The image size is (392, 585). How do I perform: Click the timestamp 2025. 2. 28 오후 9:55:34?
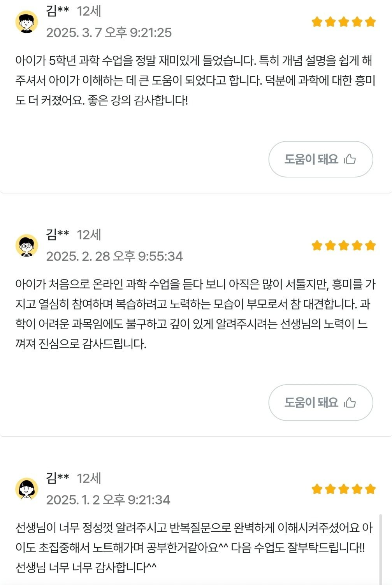(x=114, y=256)
